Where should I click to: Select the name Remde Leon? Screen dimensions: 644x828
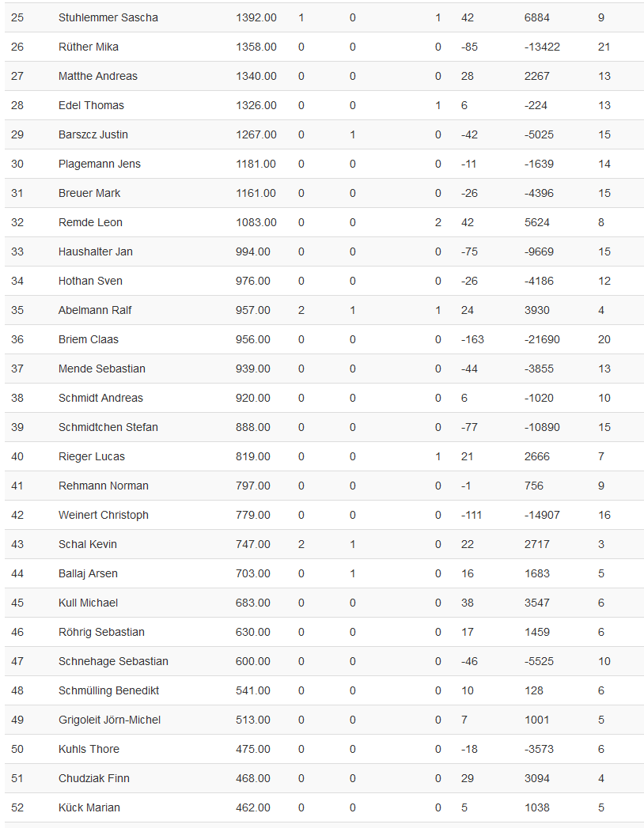(90, 222)
